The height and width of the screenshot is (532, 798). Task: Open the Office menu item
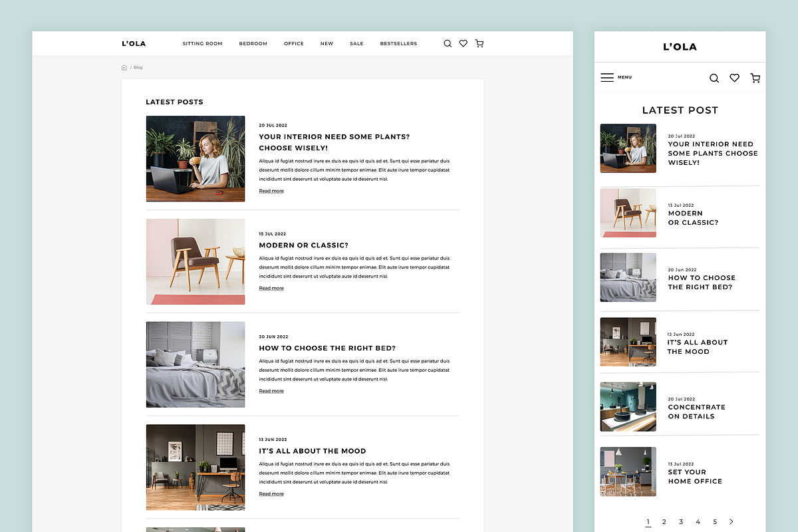pos(294,44)
